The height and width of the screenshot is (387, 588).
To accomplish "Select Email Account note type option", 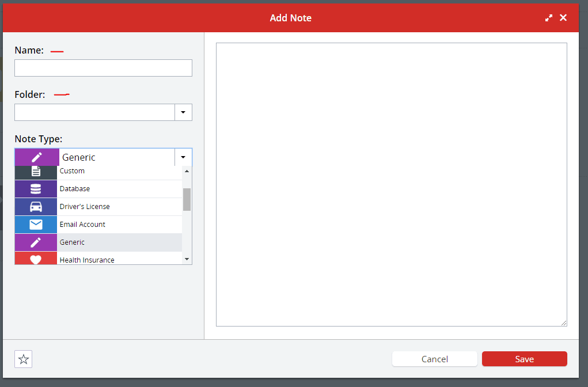I will (x=82, y=225).
